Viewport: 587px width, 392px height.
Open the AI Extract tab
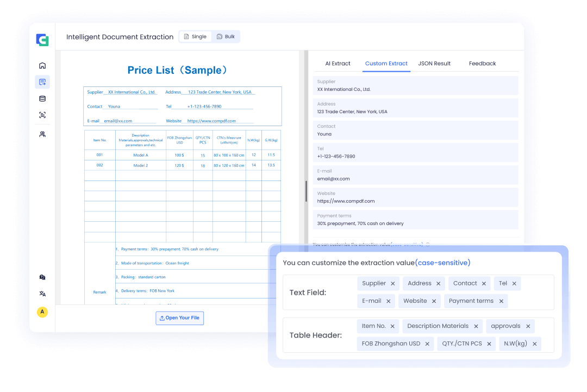338,64
